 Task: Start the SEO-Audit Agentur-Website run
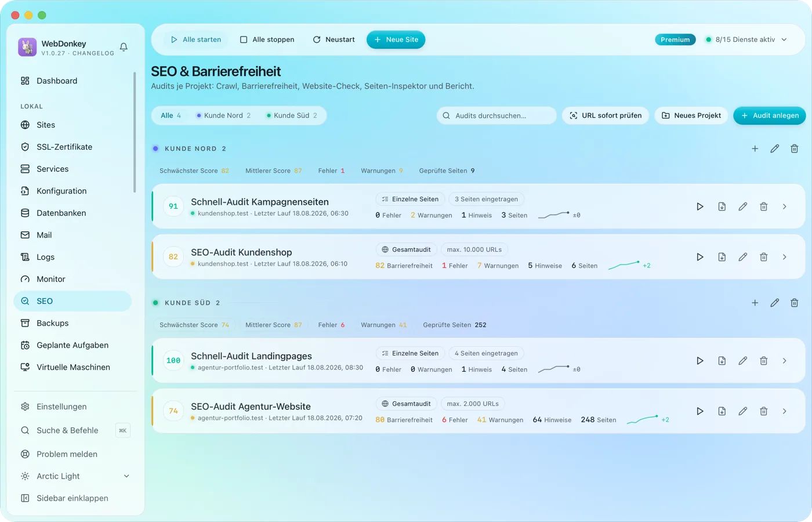(x=700, y=411)
